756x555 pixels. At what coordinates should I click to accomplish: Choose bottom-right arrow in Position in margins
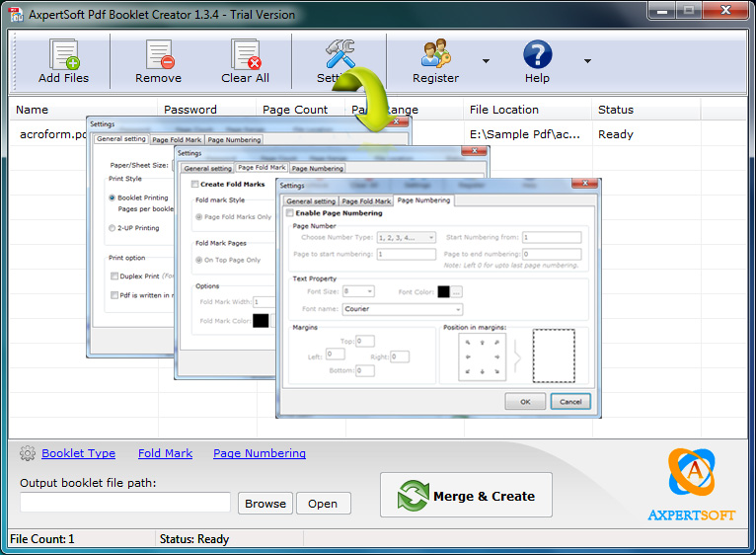tap(496, 371)
